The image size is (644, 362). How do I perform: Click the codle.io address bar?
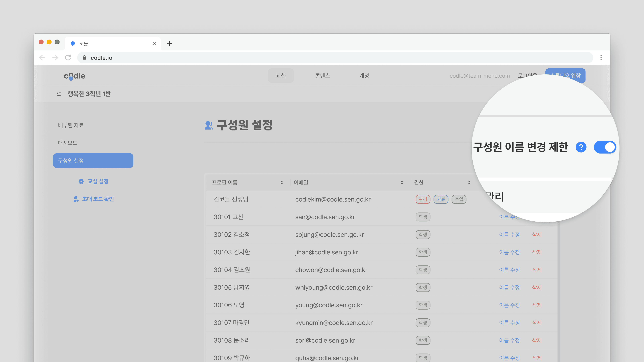click(x=335, y=58)
